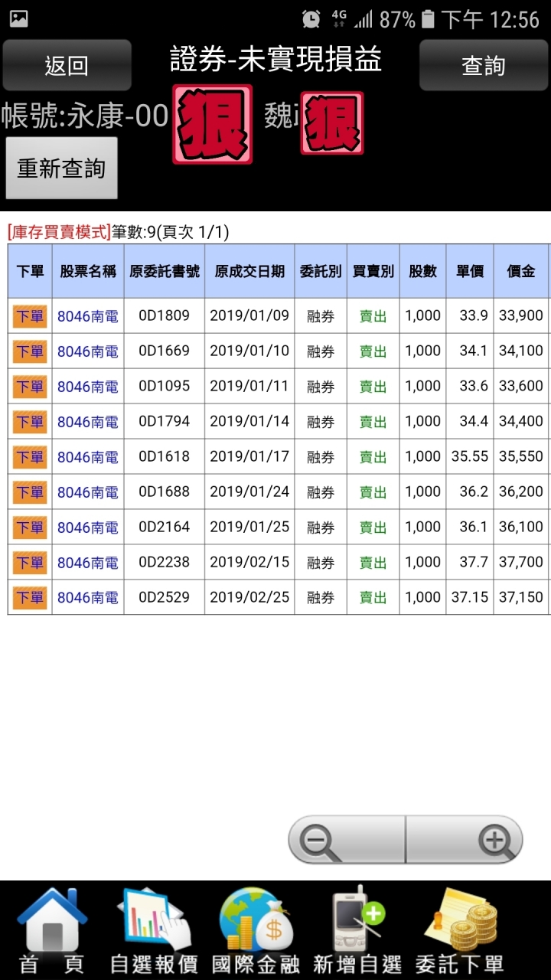This screenshot has width=551, height=980.
Task: Tap 下單 button for order 0D1688
Action: (x=30, y=492)
